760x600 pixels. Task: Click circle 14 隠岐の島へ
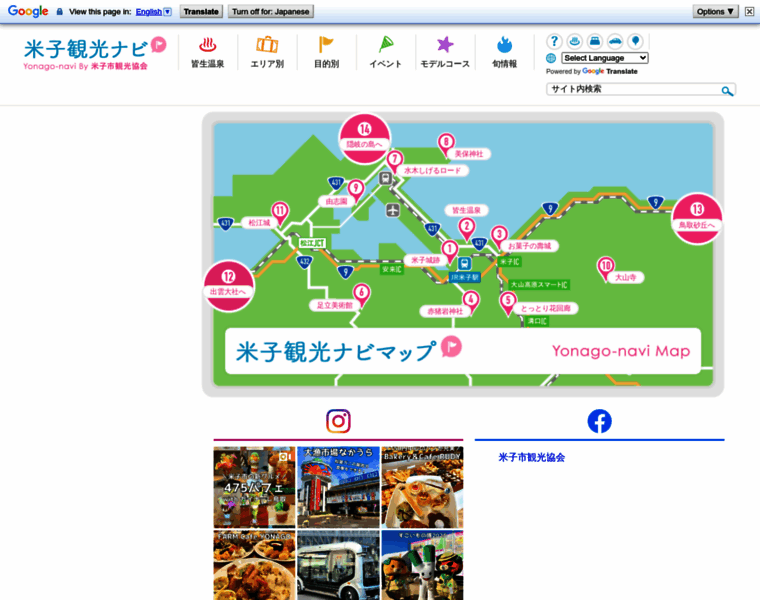[364, 138]
